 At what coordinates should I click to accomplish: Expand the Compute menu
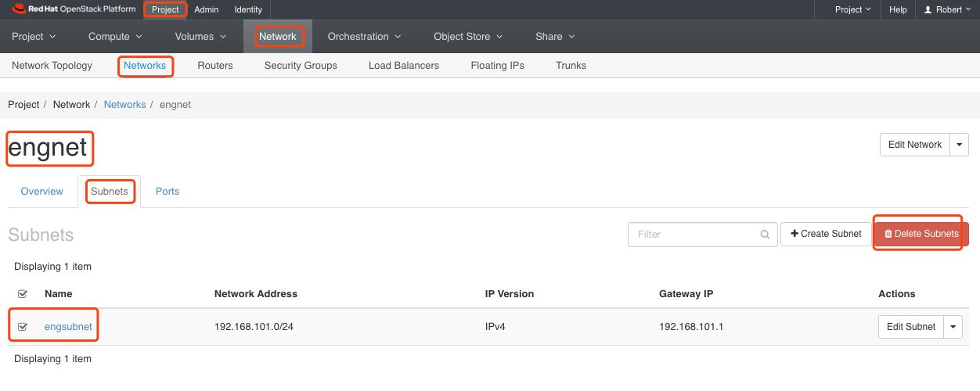click(114, 37)
